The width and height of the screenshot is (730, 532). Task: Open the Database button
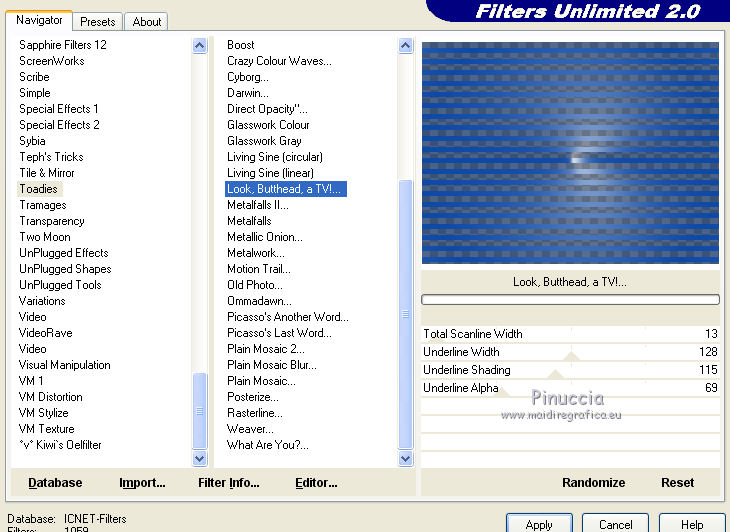[x=55, y=483]
